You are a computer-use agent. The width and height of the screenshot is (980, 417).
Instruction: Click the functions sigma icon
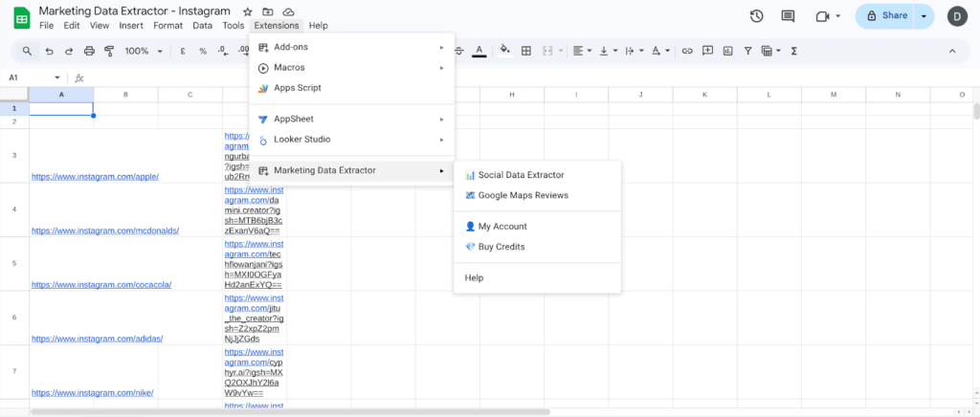coord(794,51)
